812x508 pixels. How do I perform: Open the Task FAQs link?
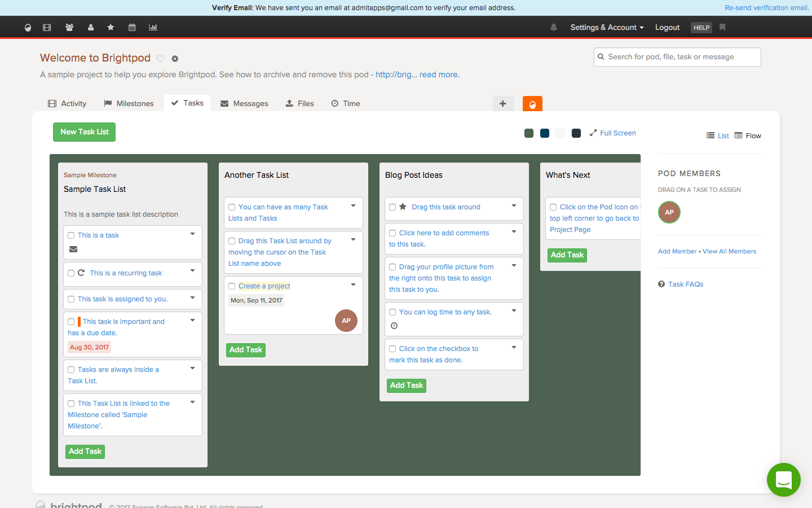click(681, 284)
